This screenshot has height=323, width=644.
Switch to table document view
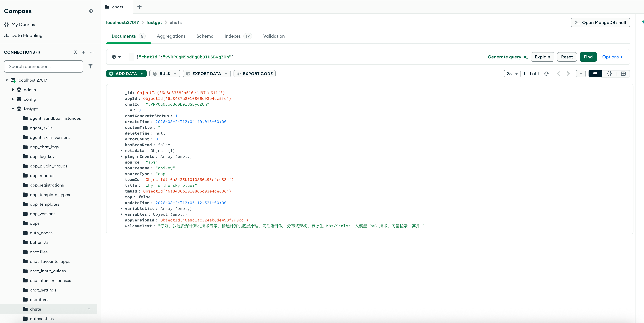click(623, 74)
